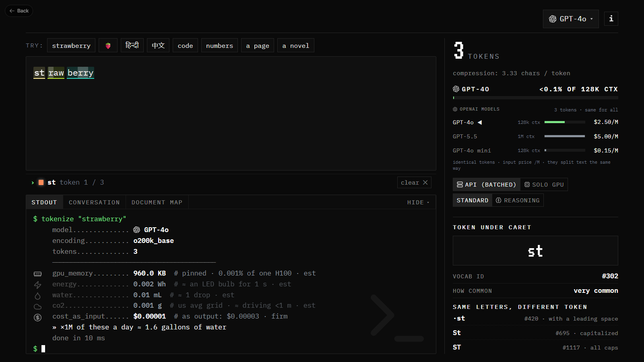The width and height of the screenshot is (644, 362).
Task: Try the strawberry emoji example
Action: [108, 45]
